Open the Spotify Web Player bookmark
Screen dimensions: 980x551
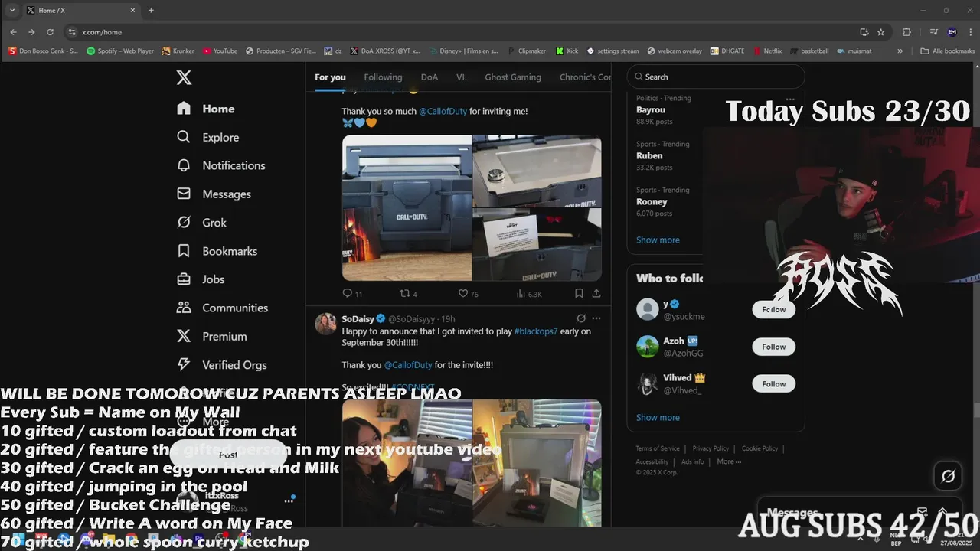(120, 51)
